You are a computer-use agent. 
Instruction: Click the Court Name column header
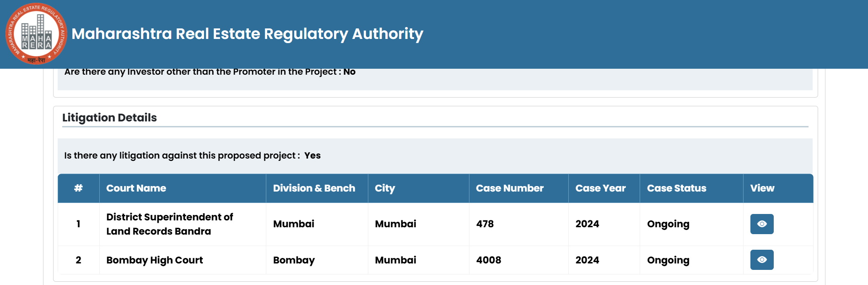click(x=136, y=188)
